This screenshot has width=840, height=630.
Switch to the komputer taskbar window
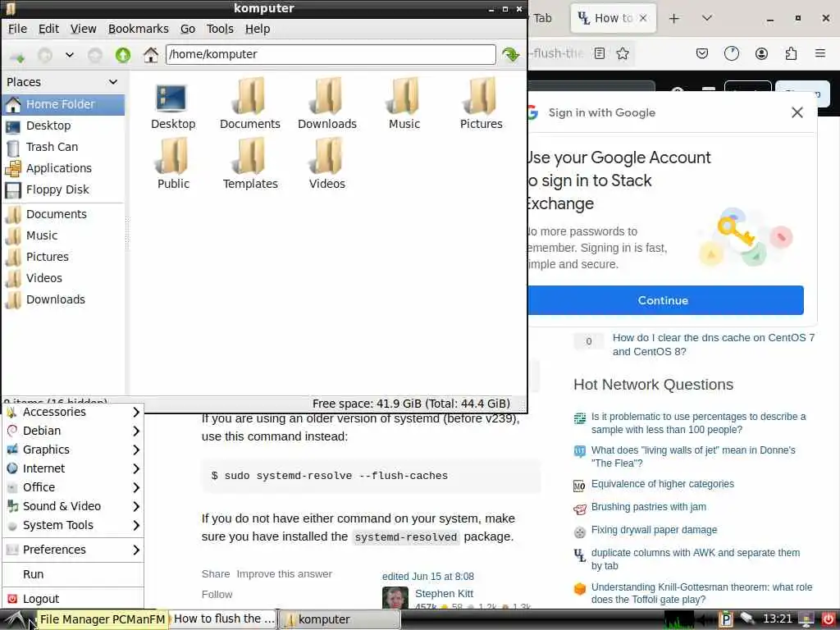pos(340,619)
